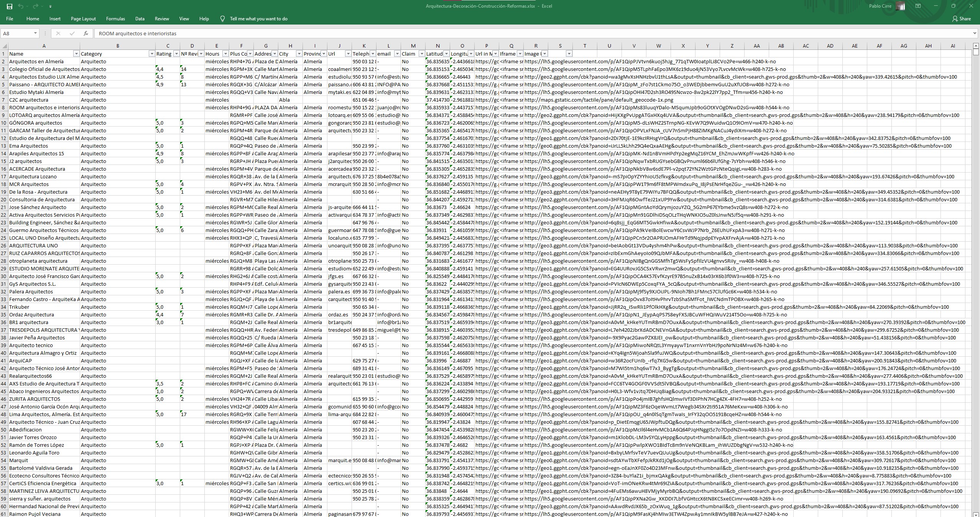
Task: Click the lightbulb Tell me icon
Action: 222,19
